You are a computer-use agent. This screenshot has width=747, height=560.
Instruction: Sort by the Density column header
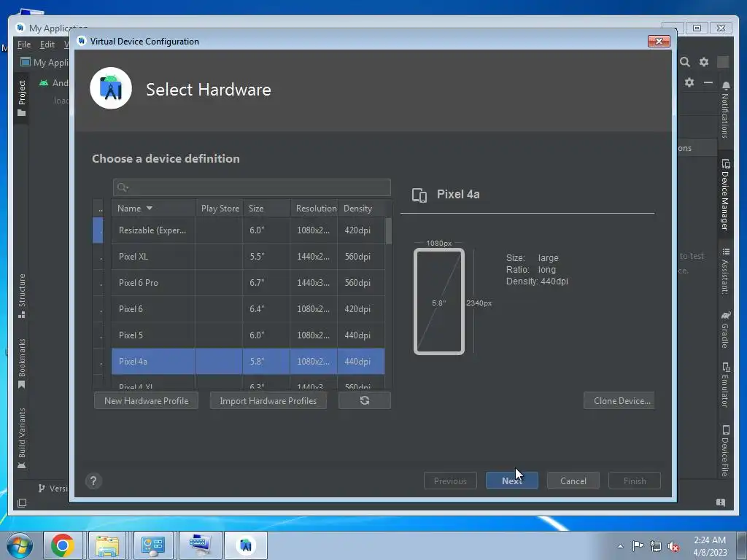(x=361, y=208)
